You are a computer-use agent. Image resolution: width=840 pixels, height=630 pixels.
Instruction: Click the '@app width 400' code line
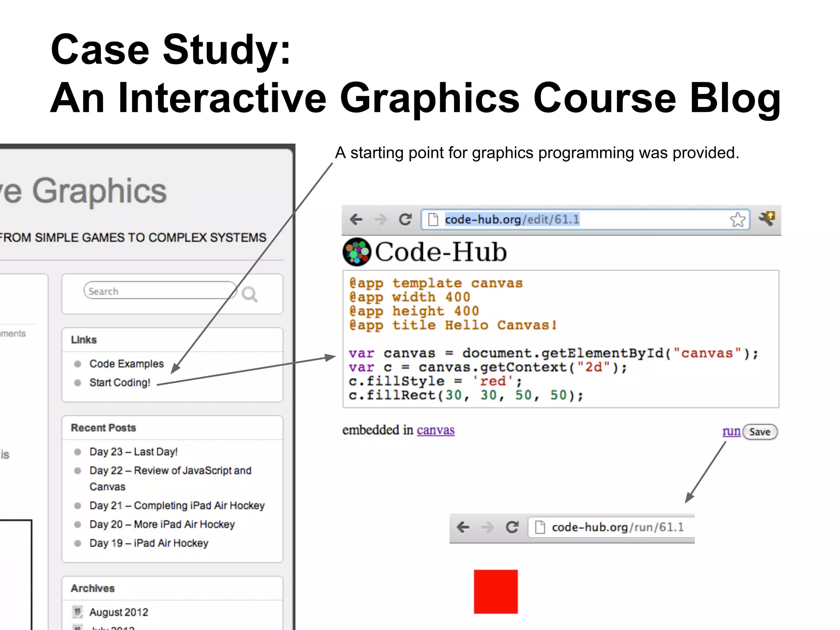point(409,297)
